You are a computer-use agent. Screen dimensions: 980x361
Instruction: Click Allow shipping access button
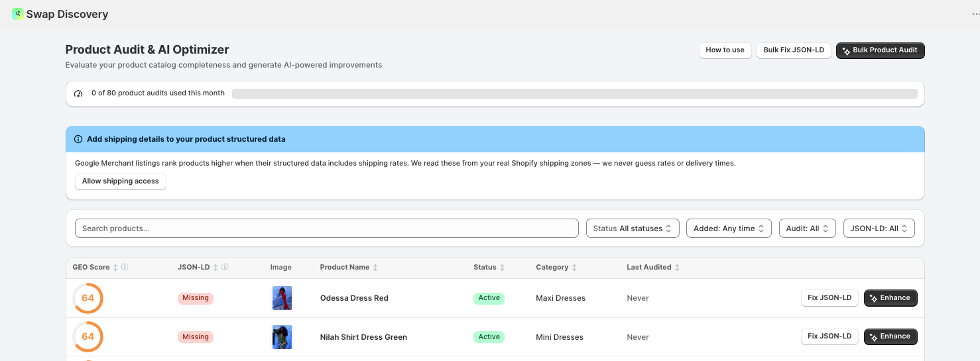coord(121,181)
